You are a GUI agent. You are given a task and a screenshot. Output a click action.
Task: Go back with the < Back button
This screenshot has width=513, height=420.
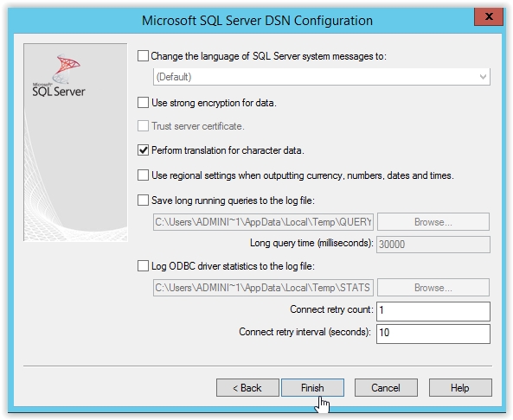[x=247, y=388]
